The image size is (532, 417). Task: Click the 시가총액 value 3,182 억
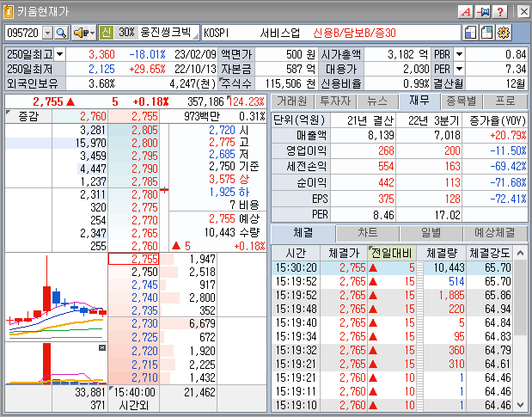tap(407, 54)
